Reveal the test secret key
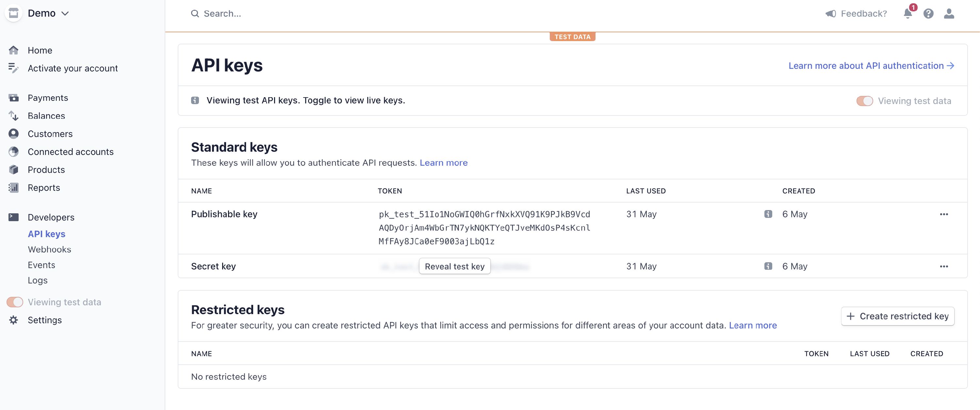Viewport: 980px width, 410px height. coord(455,266)
